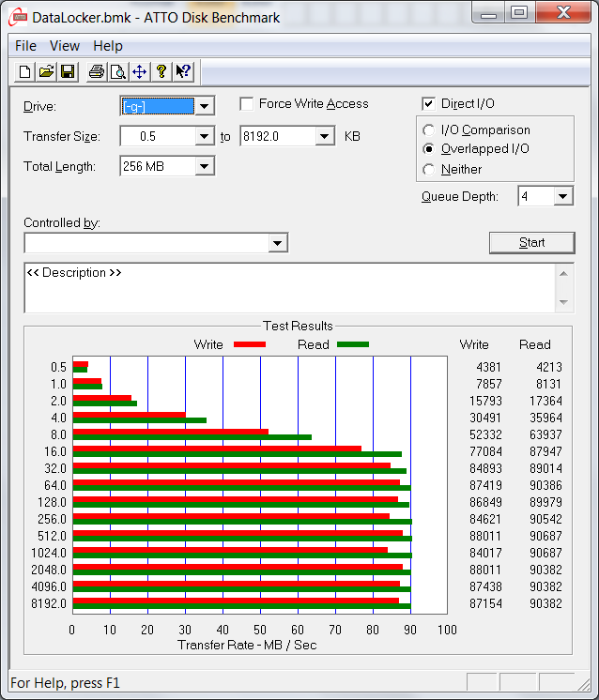This screenshot has height=700, width=599.
Task: Open the File menu
Action: coord(25,46)
